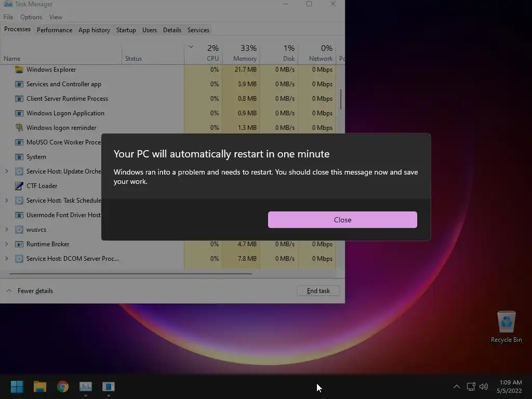Image resolution: width=532 pixels, height=399 pixels.
Task: Switch to the Users tab
Action: [150, 30]
